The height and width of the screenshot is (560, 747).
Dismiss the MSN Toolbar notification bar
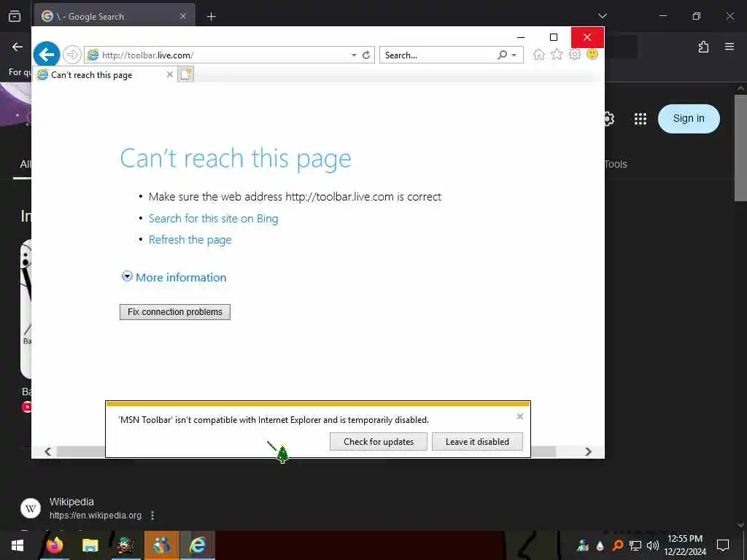click(x=519, y=416)
